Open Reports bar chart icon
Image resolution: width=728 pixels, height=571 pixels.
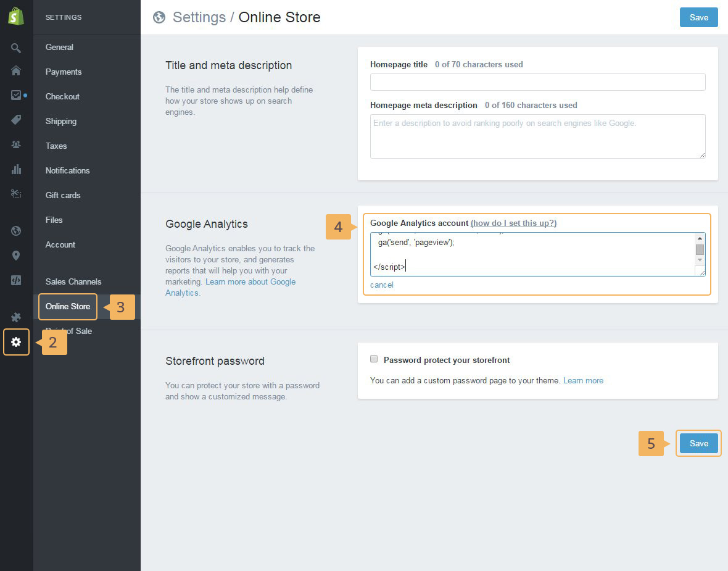coord(16,169)
